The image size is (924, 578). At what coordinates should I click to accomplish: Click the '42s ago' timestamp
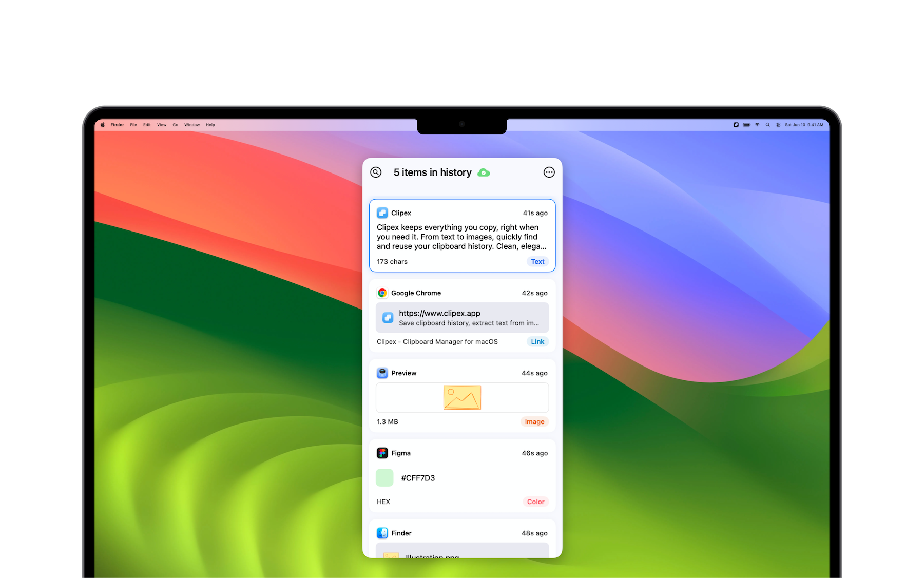(535, 293)
